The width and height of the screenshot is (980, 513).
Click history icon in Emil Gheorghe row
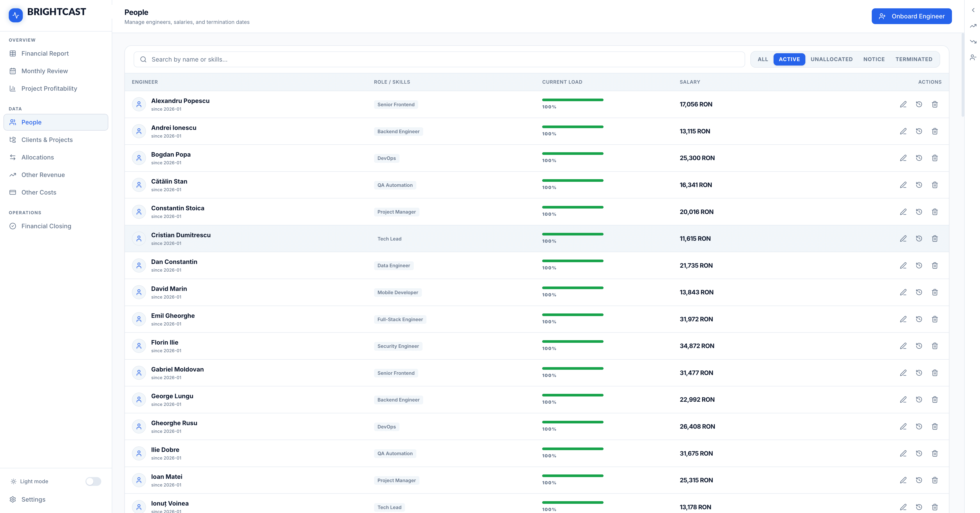point(919,319)
